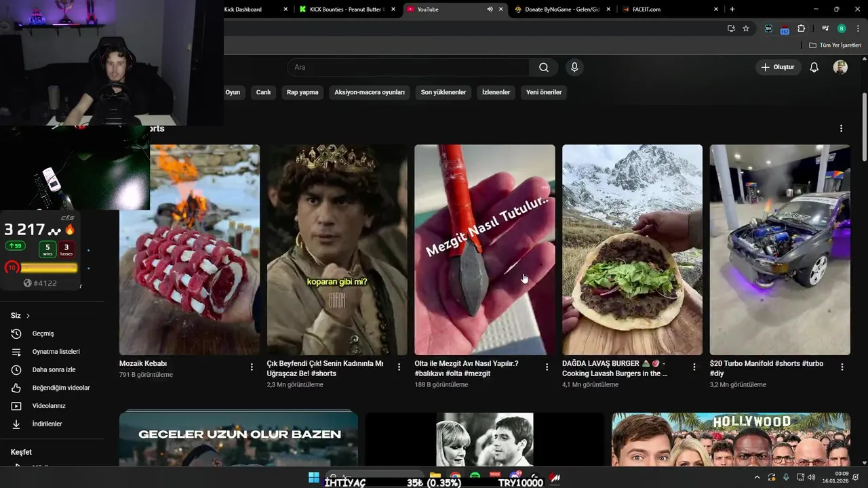
Task: Open File Explorer from the taskbar
Action: 435,477
